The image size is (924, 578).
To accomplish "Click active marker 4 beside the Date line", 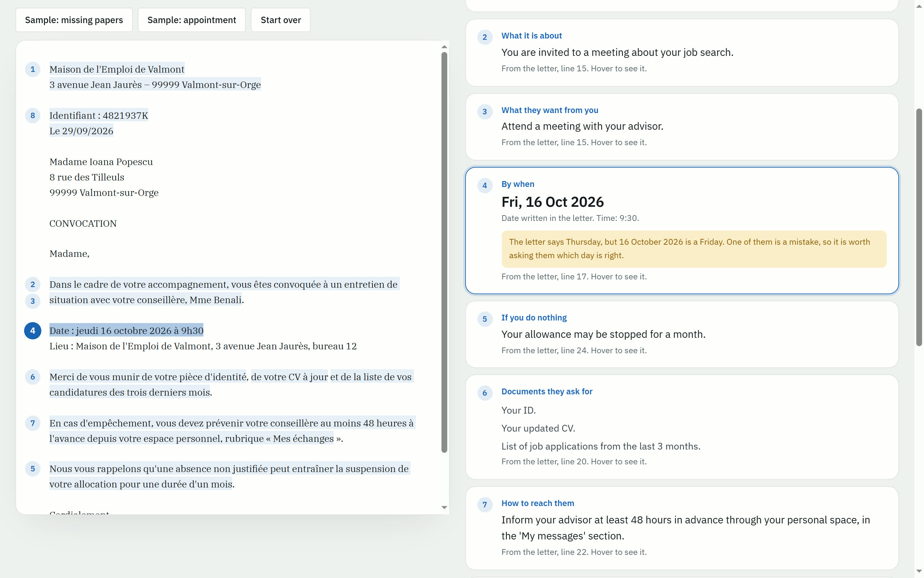I will [33, 331].
